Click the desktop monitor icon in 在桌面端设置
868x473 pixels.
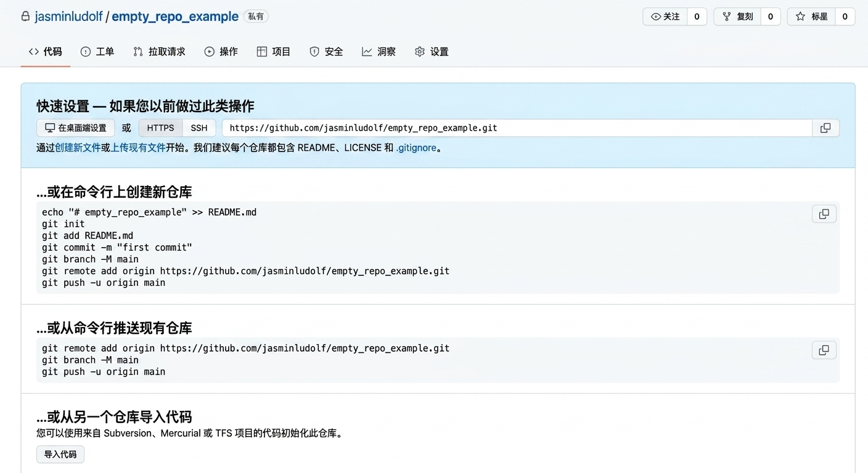(x=50, y=128)
